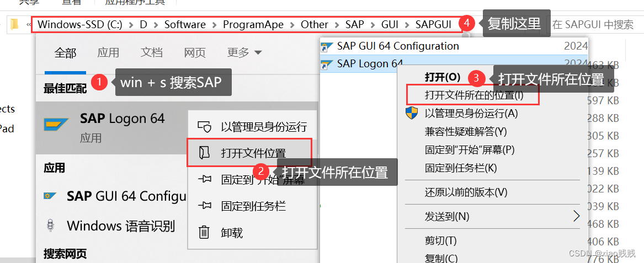This screenshot has width=644, height=263.
Task: Click the SAPGUI breadcrumb segment
Action: point(434,25)
